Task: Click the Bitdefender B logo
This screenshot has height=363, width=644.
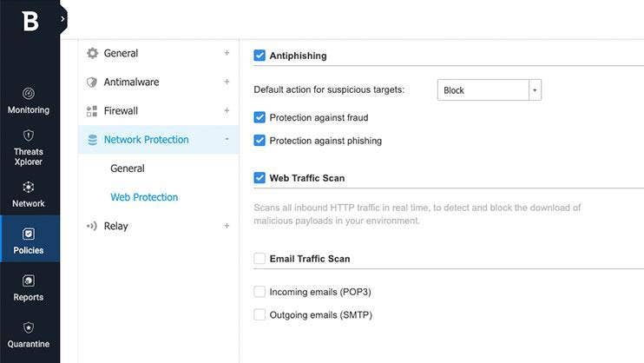Action: 30,20
